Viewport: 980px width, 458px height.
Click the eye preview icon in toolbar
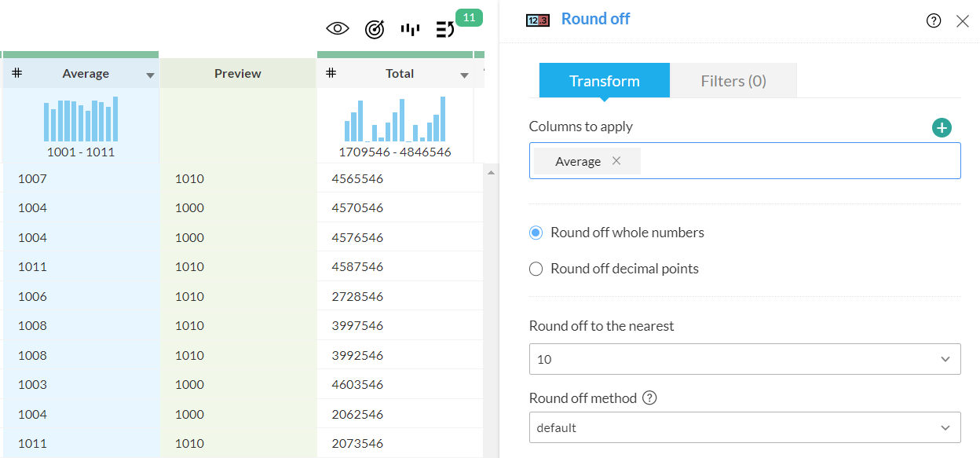click(x=338, y=29)
